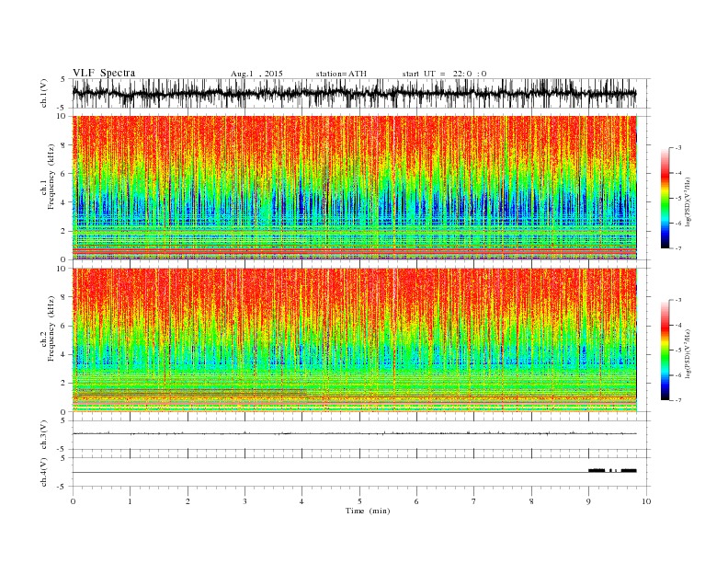This screenshot has height=563, width=728.
Task: Click the "ch.1 Frequency (kHz)" axis label
Action: [x=48, y=177]
